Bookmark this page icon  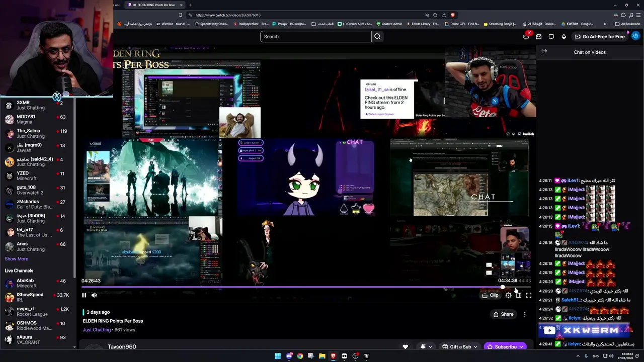coord(180,15)
